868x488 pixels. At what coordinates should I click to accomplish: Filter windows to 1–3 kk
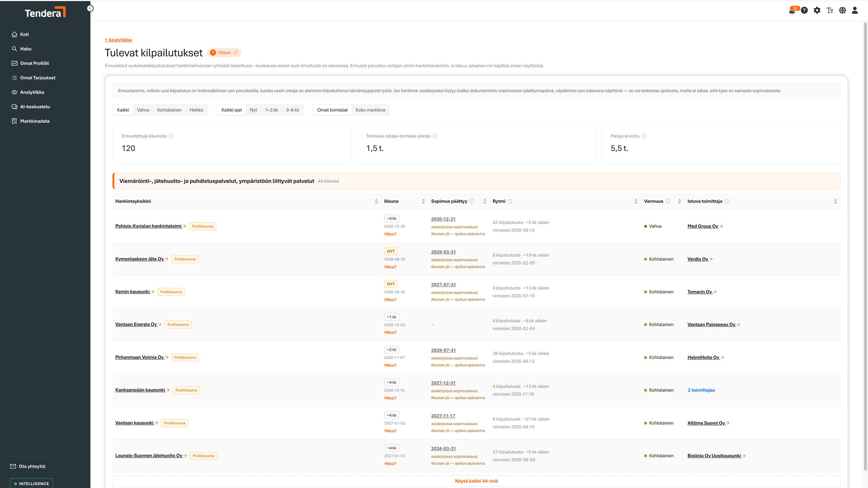tap(272, 110)
